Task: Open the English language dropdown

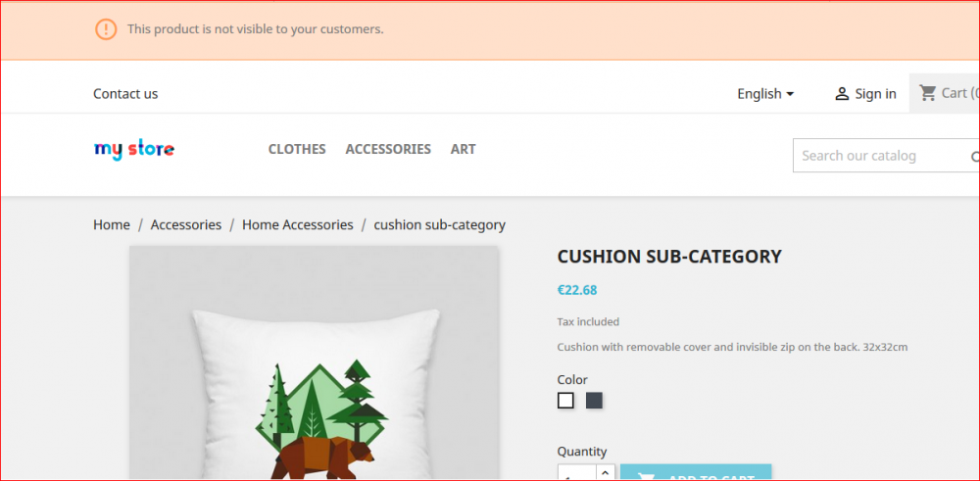Action: tap(765, 94)
